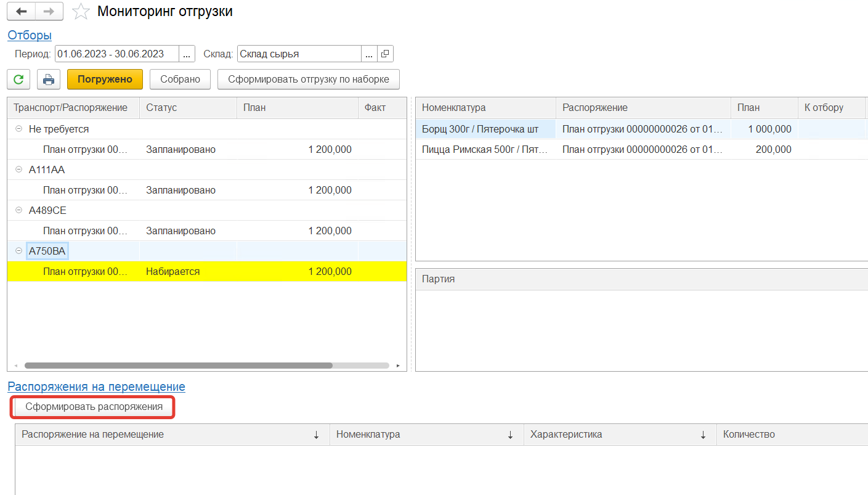Screen dimensions: 868x495
Task: Open period selection ellipsis button
Action: click(x=187, y=54)
